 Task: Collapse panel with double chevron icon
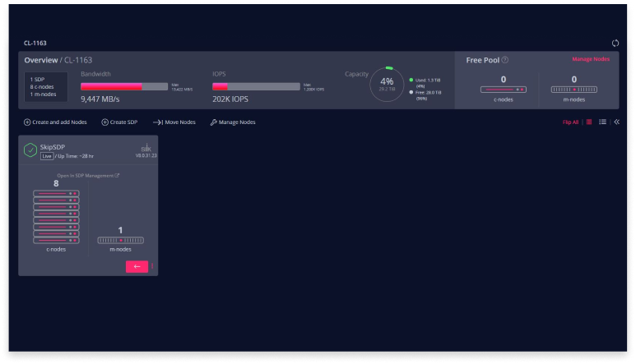616,122
